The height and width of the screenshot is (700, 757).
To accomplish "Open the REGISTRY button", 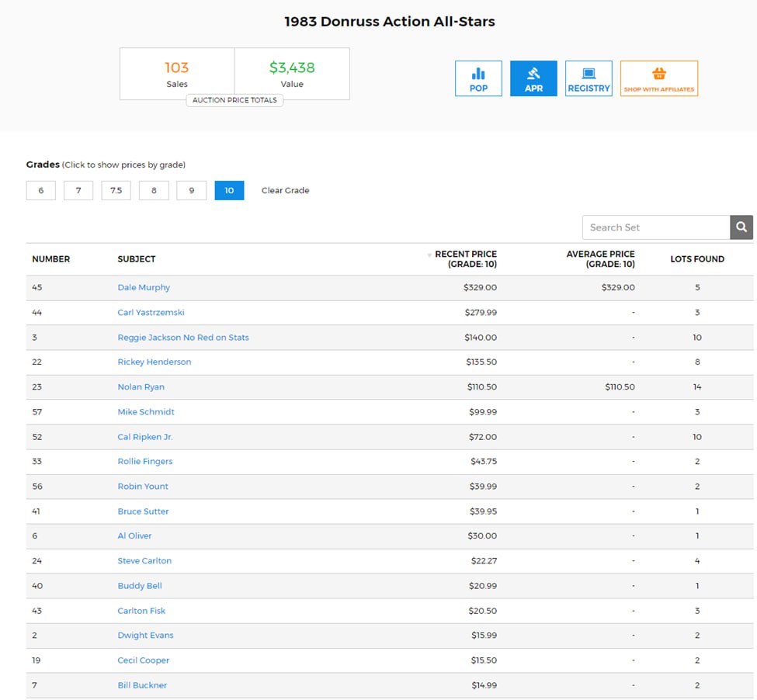I will point(589,78).
